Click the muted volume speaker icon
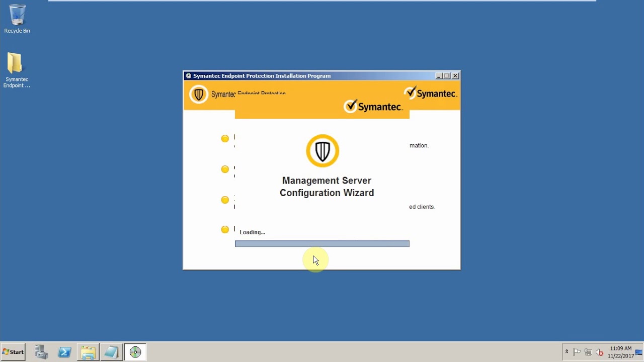 599,352
